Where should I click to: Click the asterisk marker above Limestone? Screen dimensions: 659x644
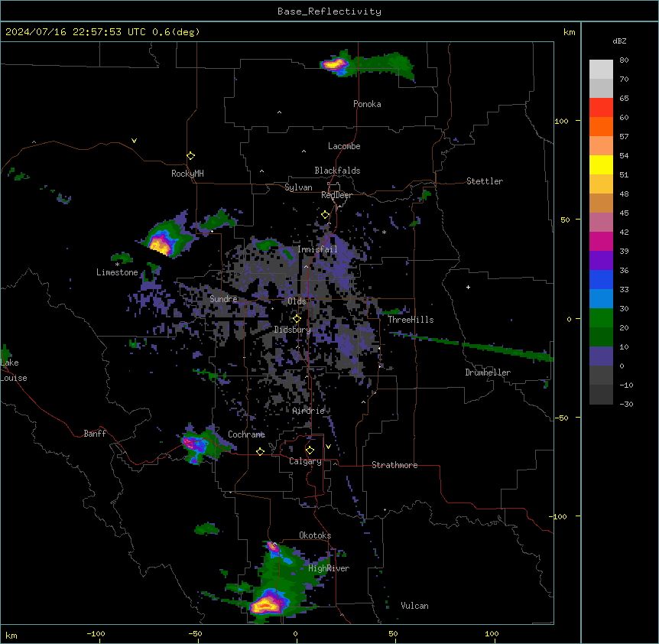[x=117, y=265]
